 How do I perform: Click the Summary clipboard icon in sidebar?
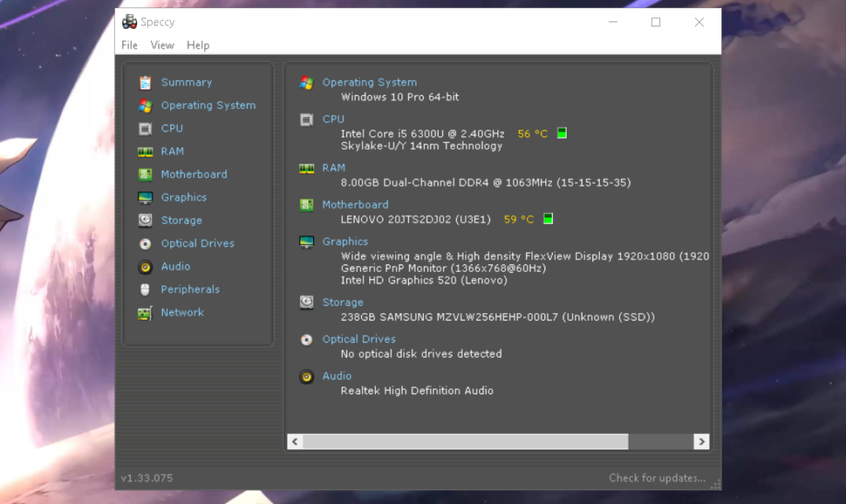pyautogui.click(x=145, y=83)
